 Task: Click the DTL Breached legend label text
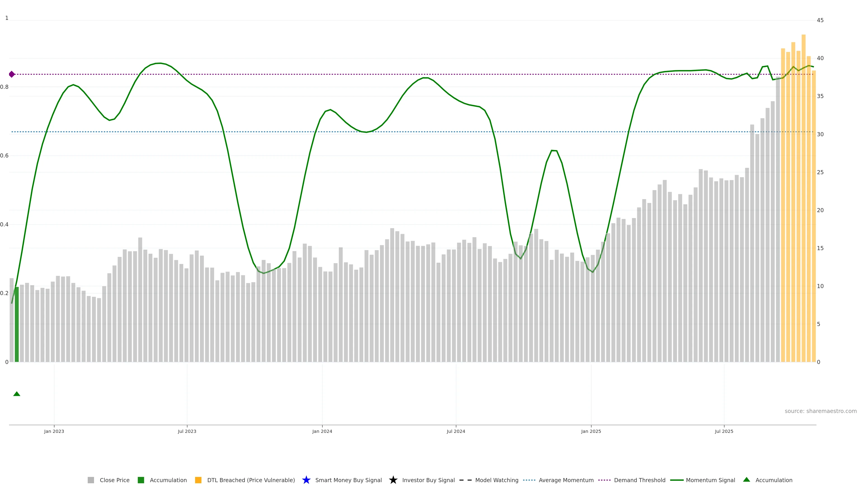coord(251,480)
